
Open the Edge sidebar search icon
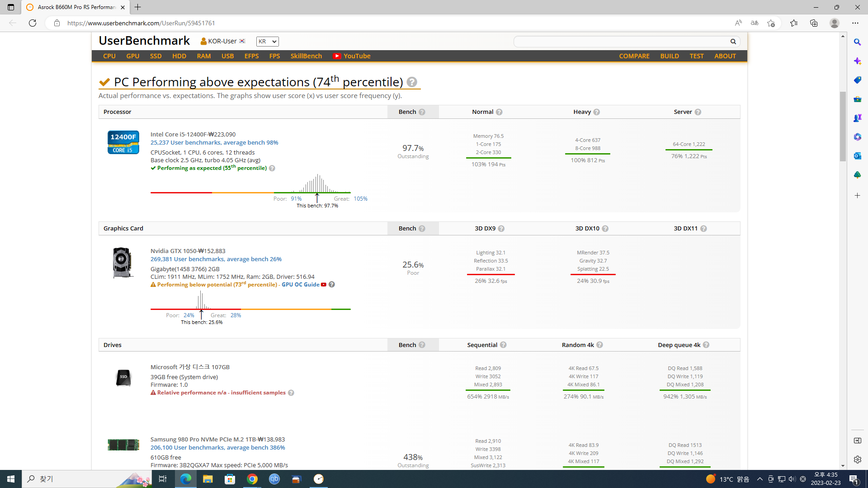[857, 42]
